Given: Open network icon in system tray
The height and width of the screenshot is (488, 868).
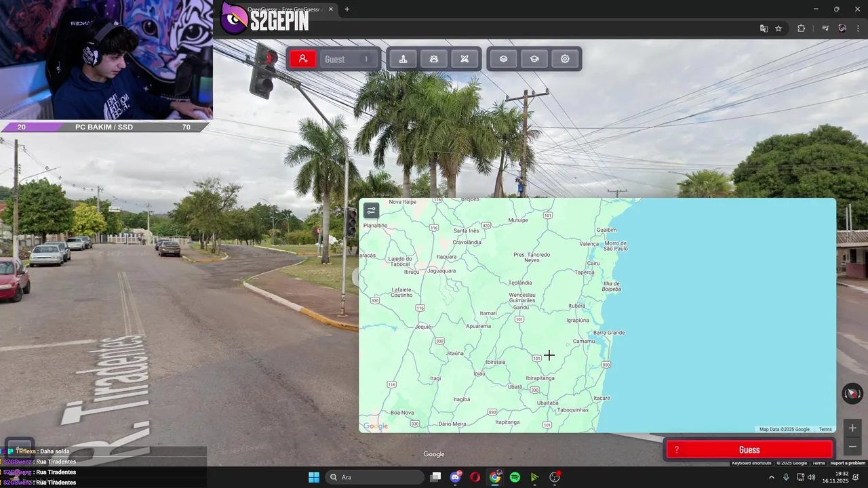Looking at the screenshot, I should pyautogui.click(x=800, y=477).
